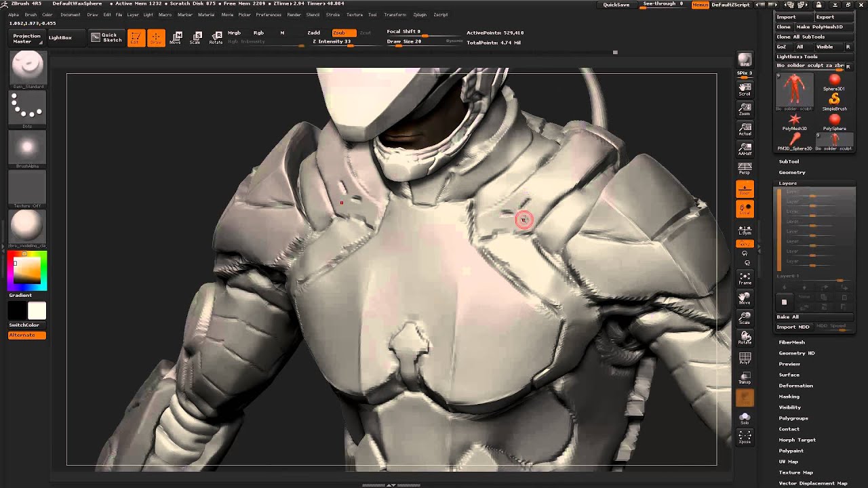This screenshot has height=488, width=868.
Task: Select the Sphere3D tool
Action: click(x=834, y=82)
